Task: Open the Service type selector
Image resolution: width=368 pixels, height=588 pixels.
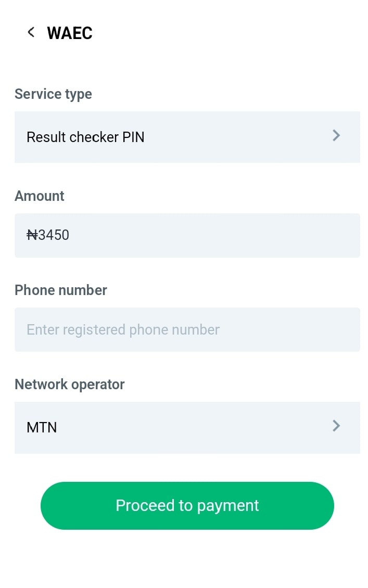Action: (187, 137)
